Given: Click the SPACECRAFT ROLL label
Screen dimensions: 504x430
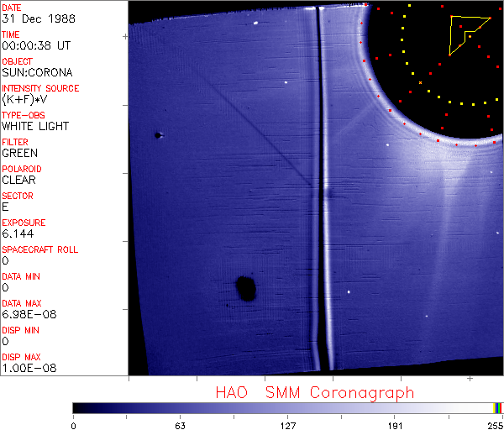Looking at the screenshot, I should [x=40, y=249].
